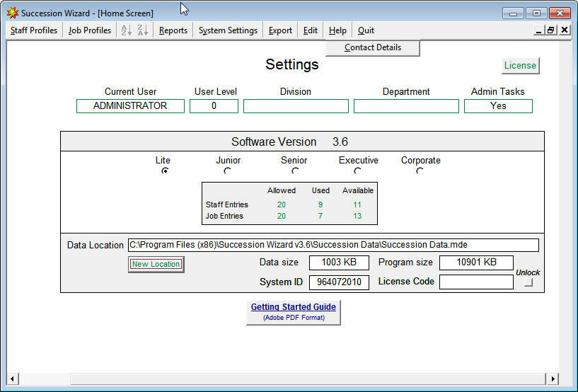Open the Staff Profiles menu
Screen dimensions: 578x392
pyautogui.click(x=34, y=30)
